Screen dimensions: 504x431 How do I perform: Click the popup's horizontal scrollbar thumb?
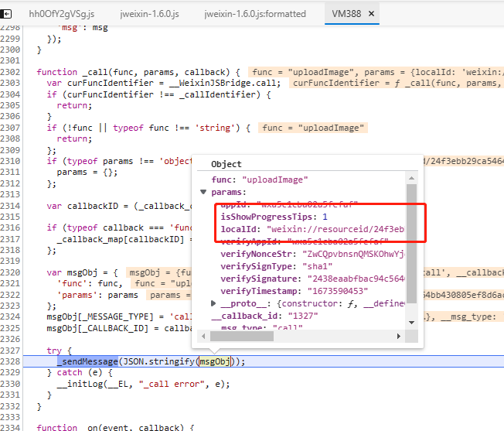[242, 337]
